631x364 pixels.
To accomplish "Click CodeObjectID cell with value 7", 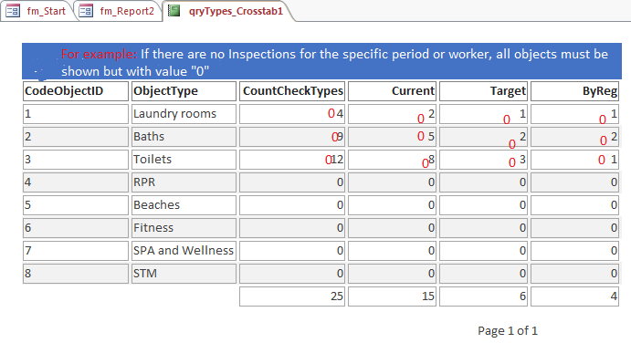I will [76, 251].
